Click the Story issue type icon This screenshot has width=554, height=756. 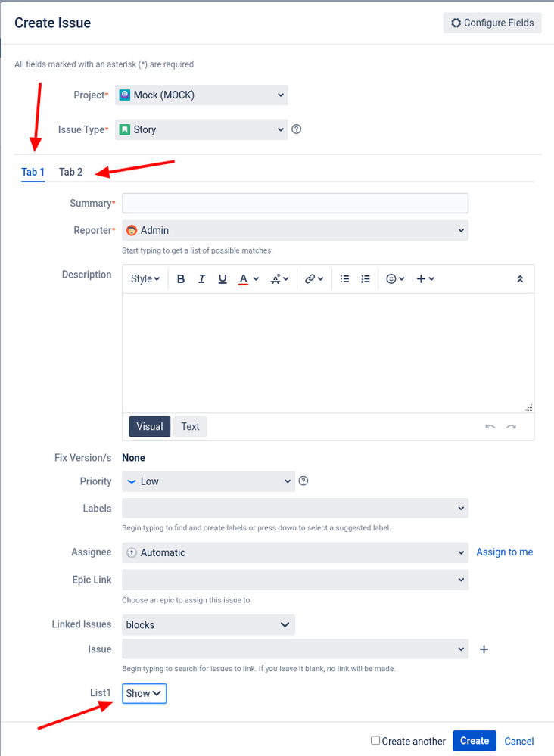pos(125,129)
